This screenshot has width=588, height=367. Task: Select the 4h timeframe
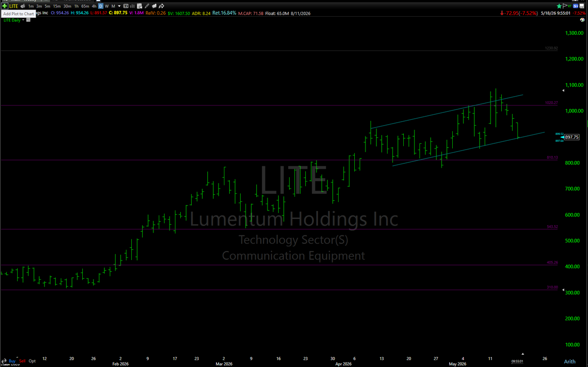[x=94, y=6]
